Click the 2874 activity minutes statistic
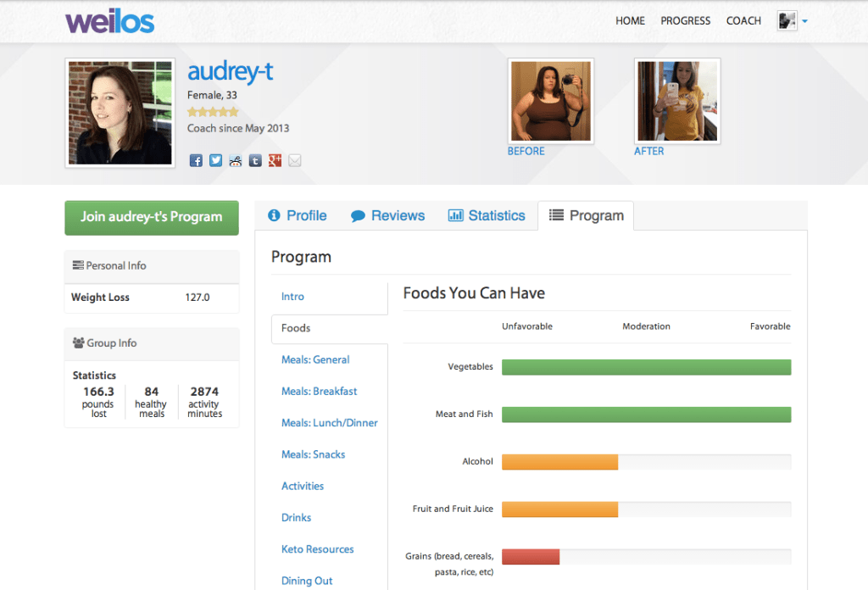Image resolution: width=868 pixels, height=590 pixels. [204, 402]
